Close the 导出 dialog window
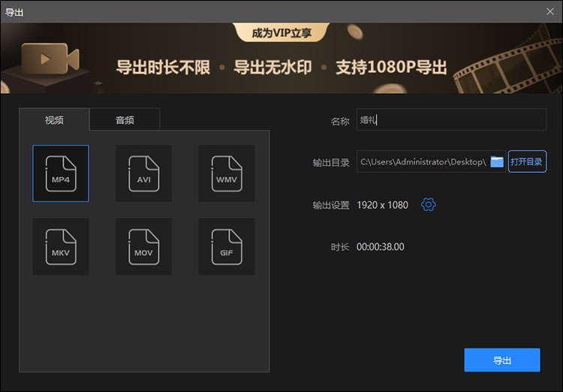Image resolution: width=563 pixels, height=392 pixels. 550,11
